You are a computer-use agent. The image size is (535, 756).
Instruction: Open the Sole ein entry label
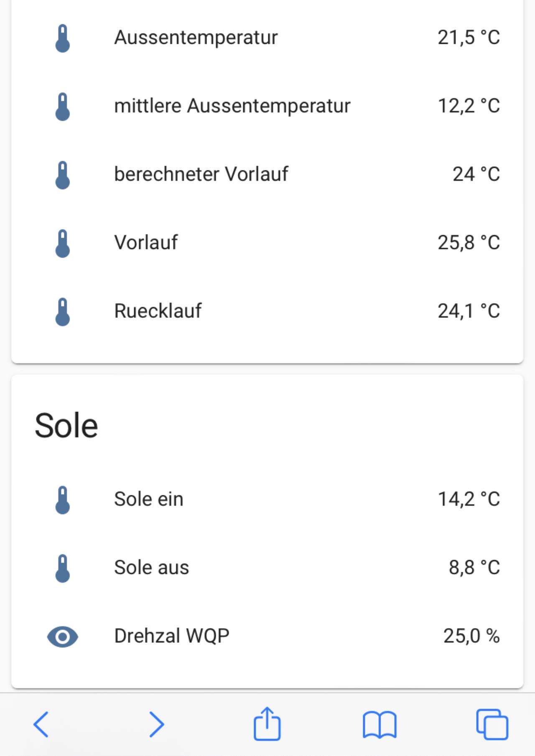(149, 499)
